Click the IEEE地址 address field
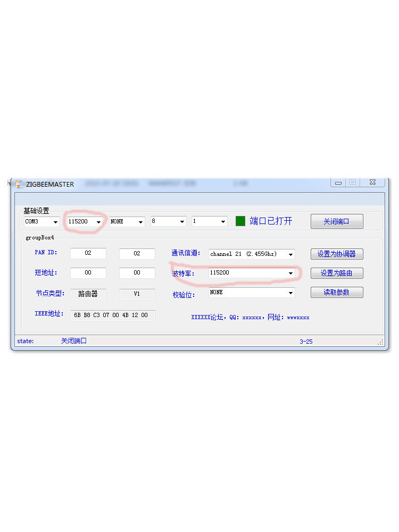Image resolution: width=399 pixels, height=532 pixels. pyautogui.click(x=112, y=315)
